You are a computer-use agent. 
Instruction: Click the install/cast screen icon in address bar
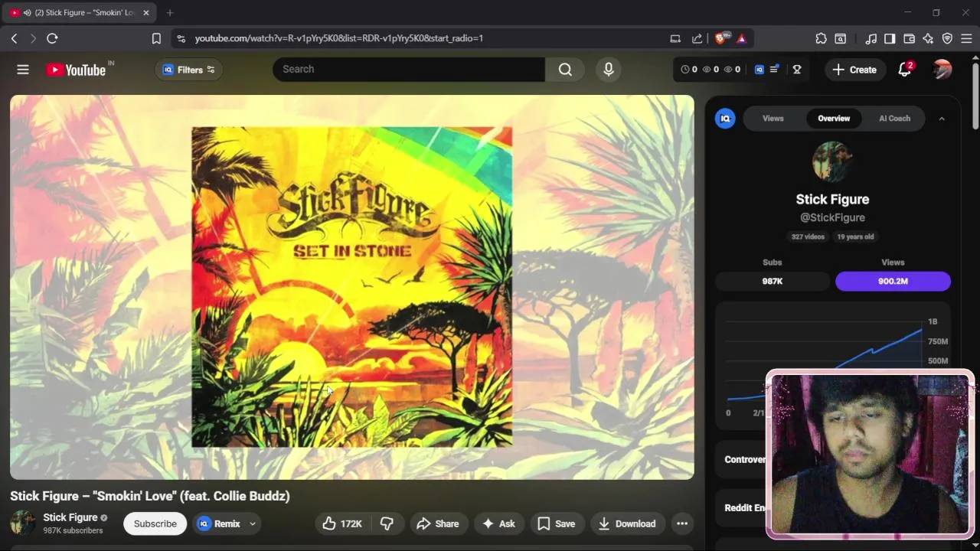pos(675,38)
